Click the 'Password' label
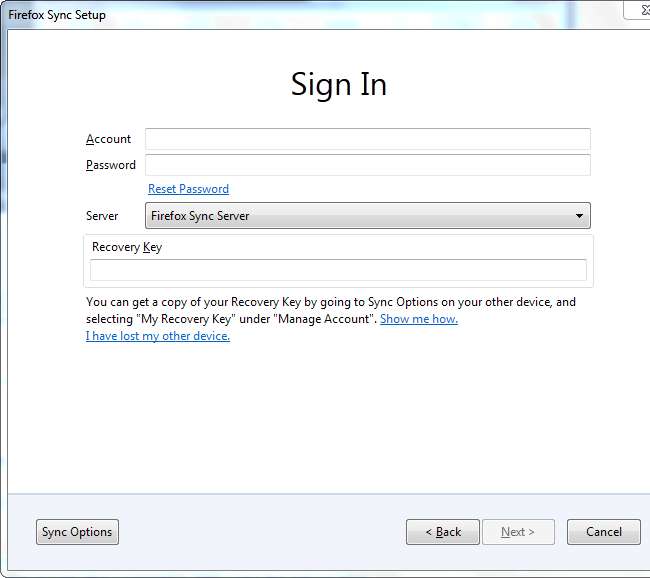This screenshot has height=578, width=650. 111,165
